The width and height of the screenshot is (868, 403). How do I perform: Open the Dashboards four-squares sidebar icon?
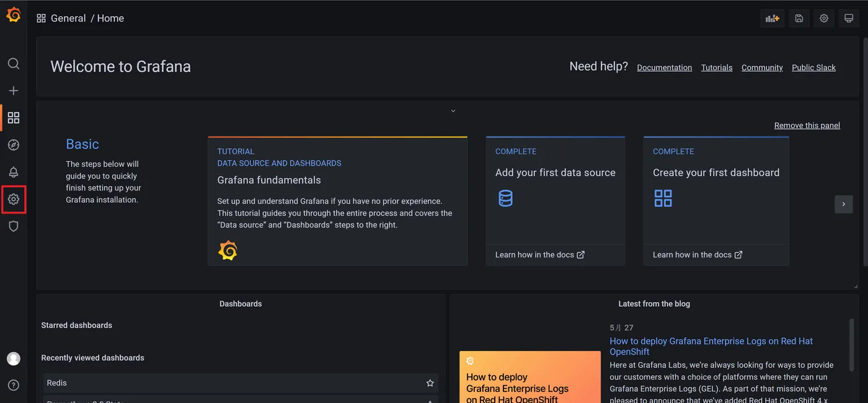pos(13,118)
